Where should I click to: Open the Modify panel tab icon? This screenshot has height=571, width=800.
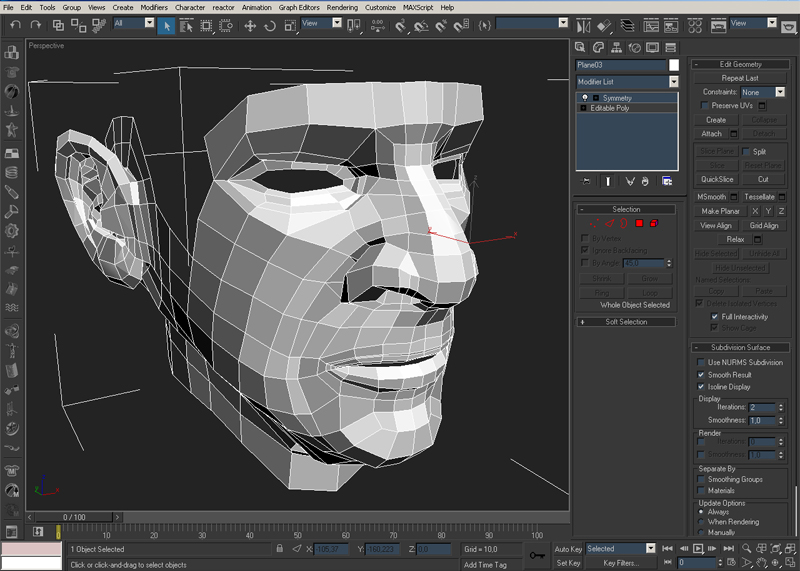click(x=598, y=47)
